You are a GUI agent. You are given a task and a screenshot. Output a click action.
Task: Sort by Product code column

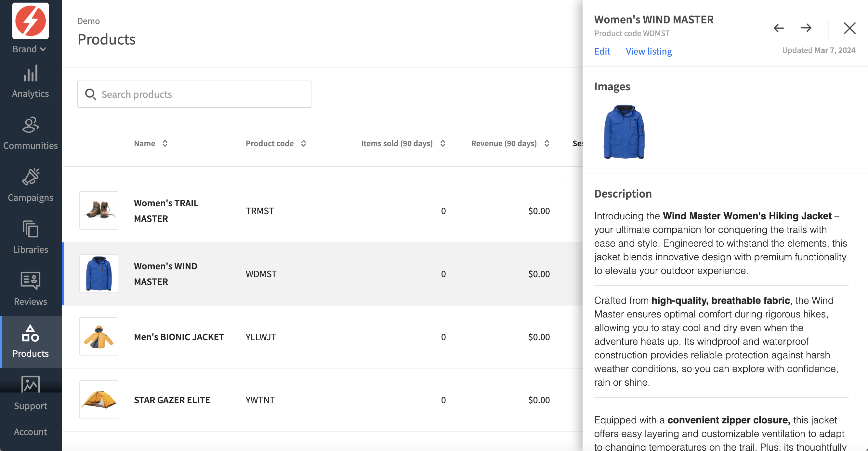pos(276,144)
